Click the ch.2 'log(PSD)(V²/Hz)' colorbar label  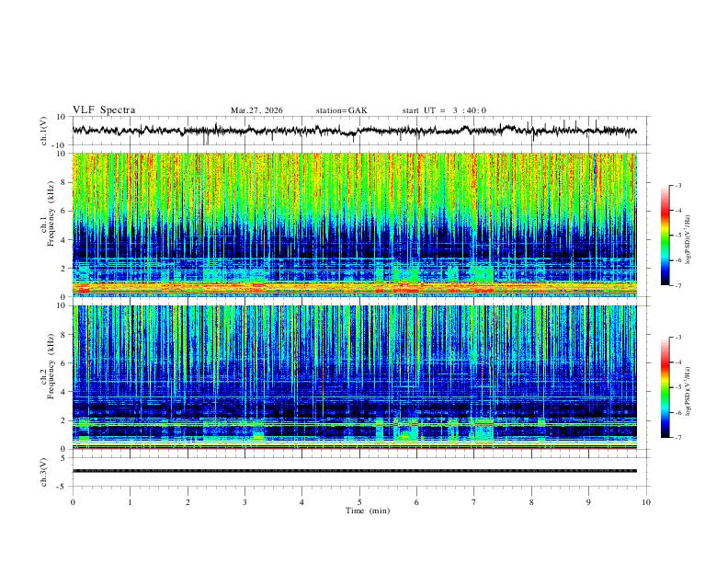(x=688, y=392)
